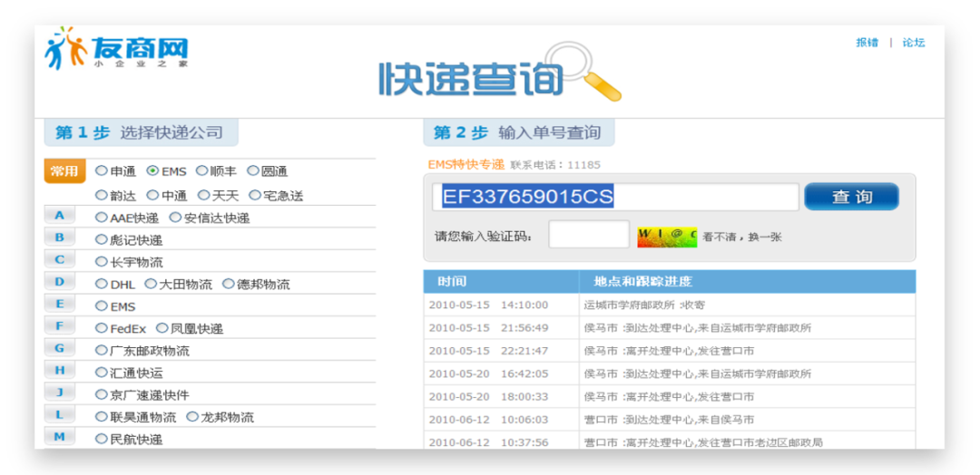Select AAE快递 radio button
Image resolution: width=980 pixels, height=475 pixels.
[x=102, y=218]
